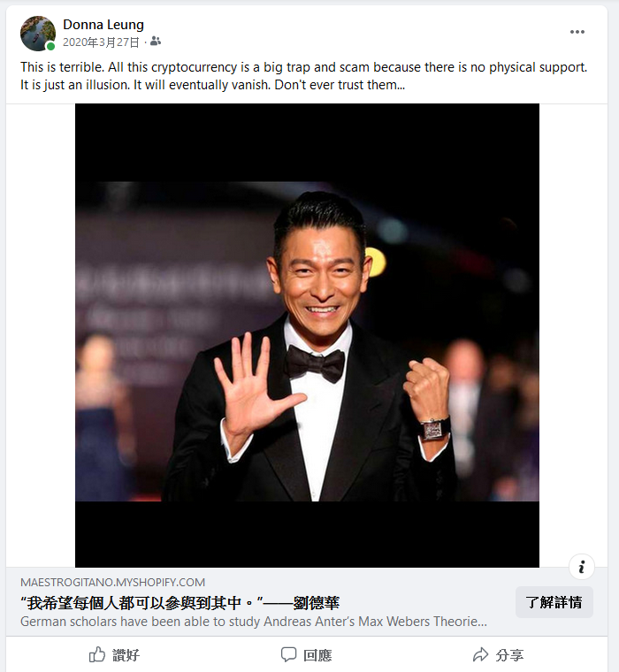
Task: Click the 回應 comment button label
Action: point(317,655)
